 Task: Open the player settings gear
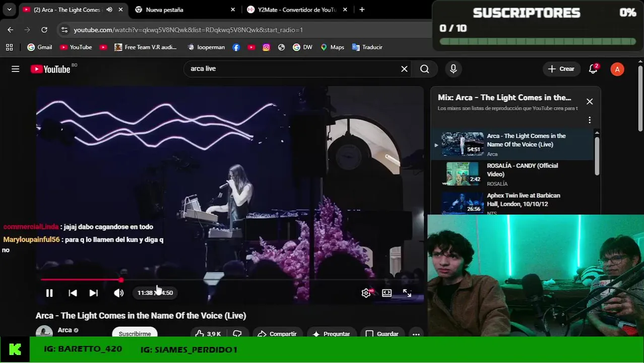366,293
